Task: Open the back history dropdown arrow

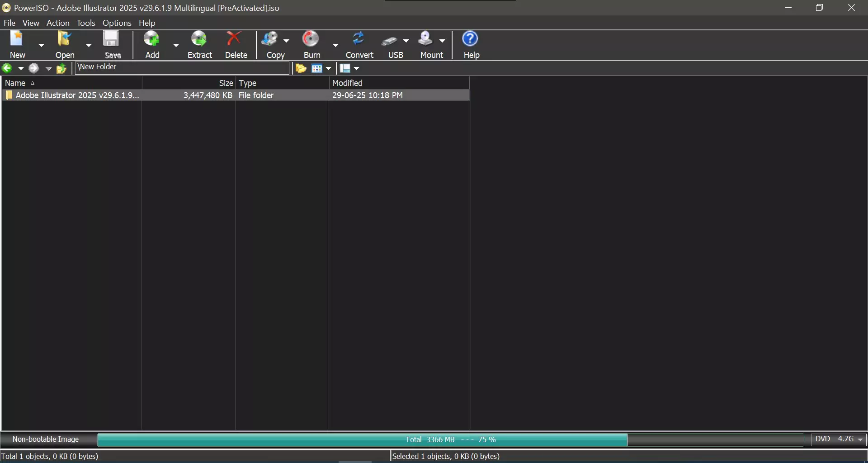Action: click(20, 68)
